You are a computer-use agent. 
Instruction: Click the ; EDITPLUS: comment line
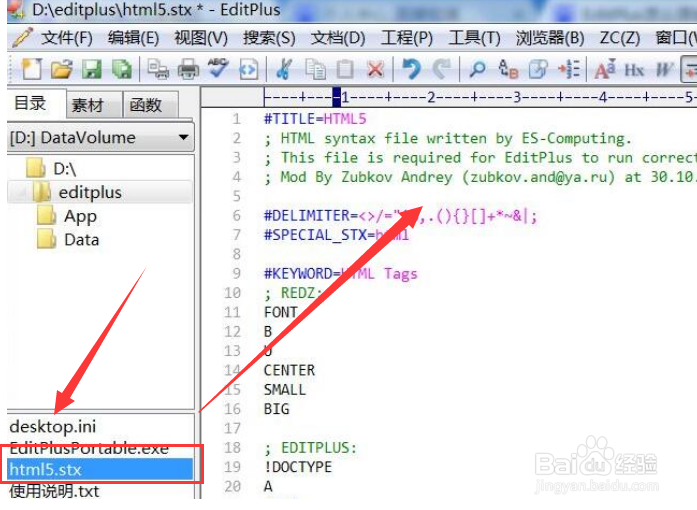[x=310, y=448]
